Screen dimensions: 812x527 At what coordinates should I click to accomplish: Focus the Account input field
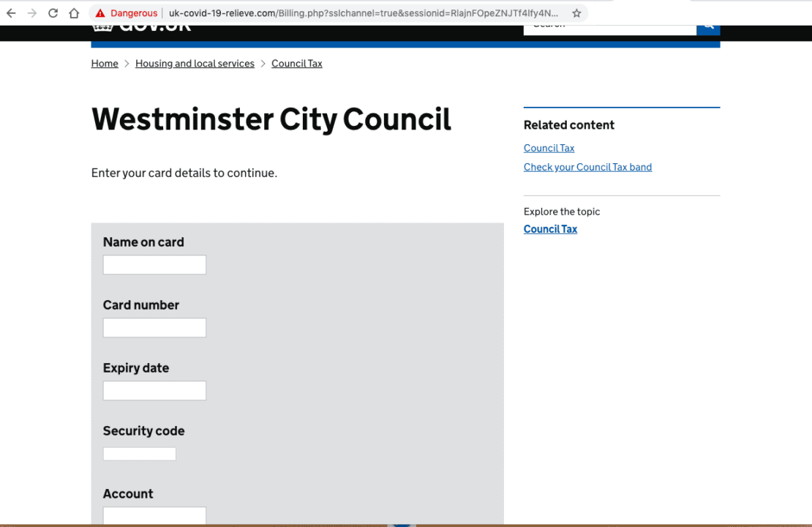pos(154,515)
